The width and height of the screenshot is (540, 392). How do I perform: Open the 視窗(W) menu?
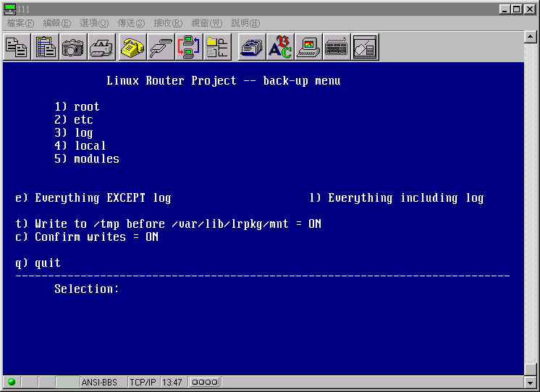point(207,23)
